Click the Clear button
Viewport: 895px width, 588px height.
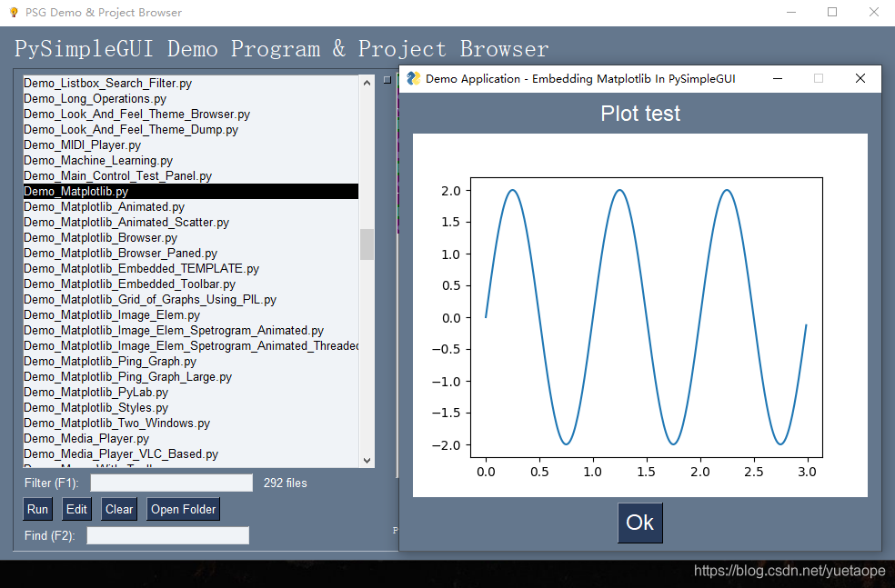click(119, 509)
